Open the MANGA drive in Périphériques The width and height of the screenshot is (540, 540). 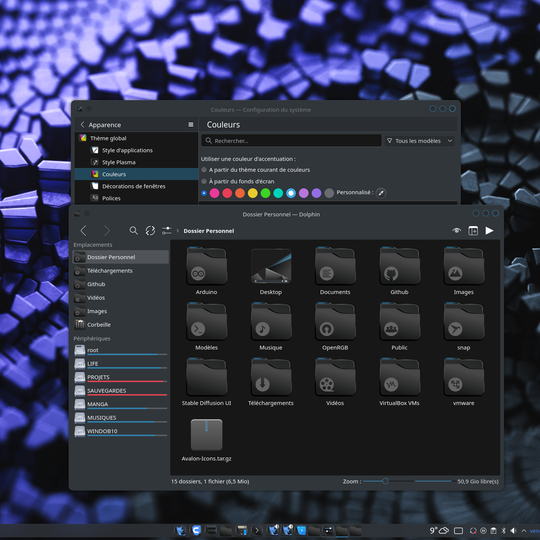point(121,404)
